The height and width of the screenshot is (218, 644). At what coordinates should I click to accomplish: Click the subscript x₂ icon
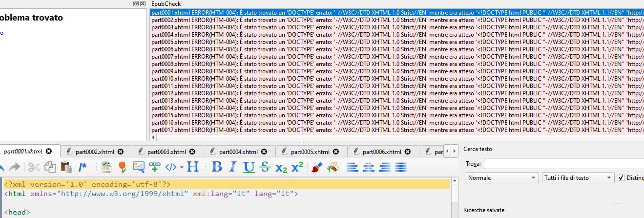tap(281, 168)
